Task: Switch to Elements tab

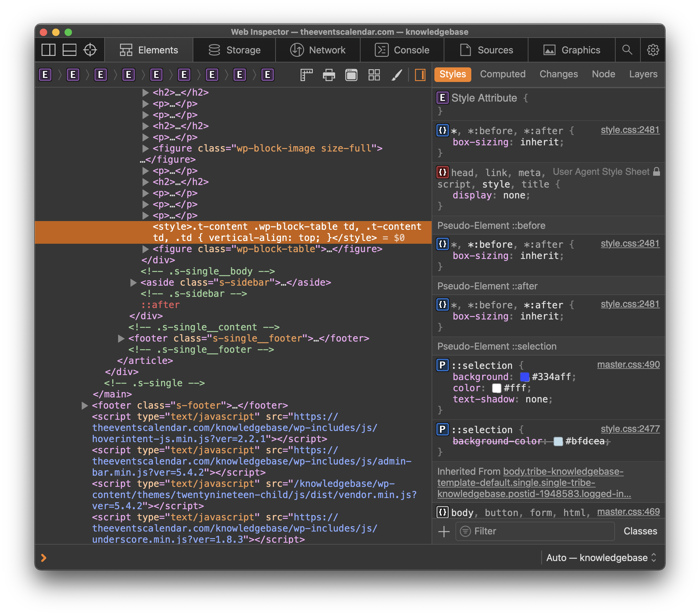Action: [x=149, y=50]
